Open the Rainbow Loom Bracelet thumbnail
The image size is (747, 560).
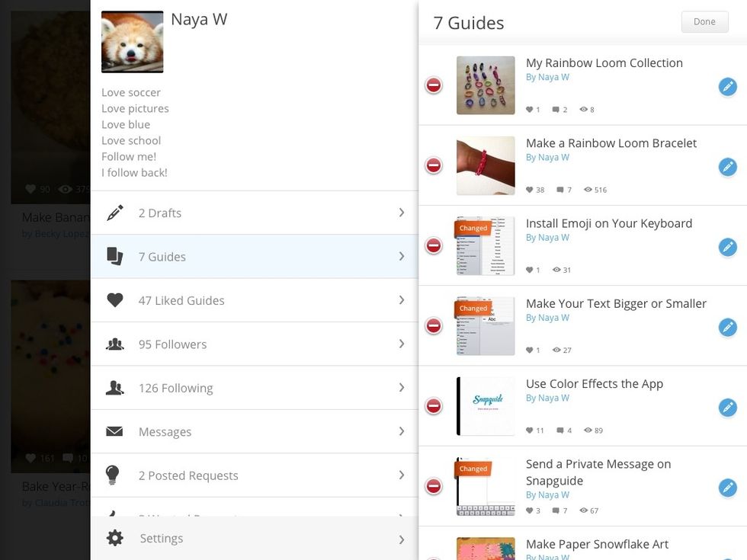click(x=486, y=166)
